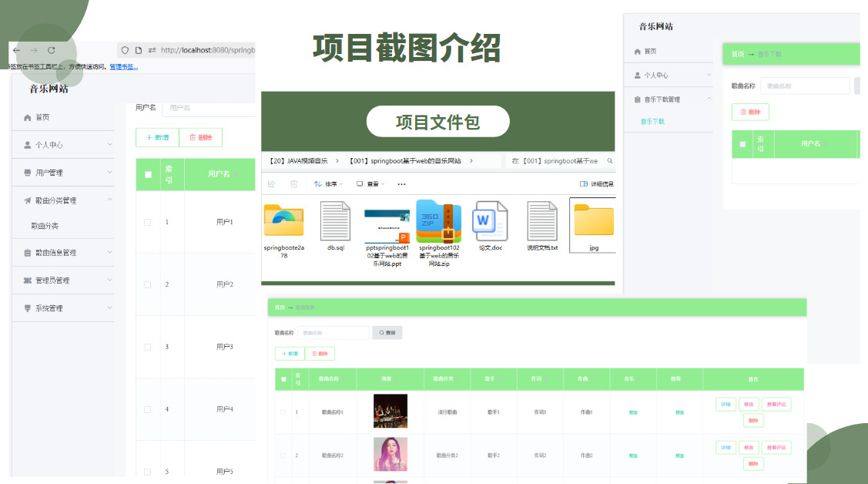Tick the checkbox for row 用户3
The width and height of the screenshot is (868, 484).
[x=147, y=348]
